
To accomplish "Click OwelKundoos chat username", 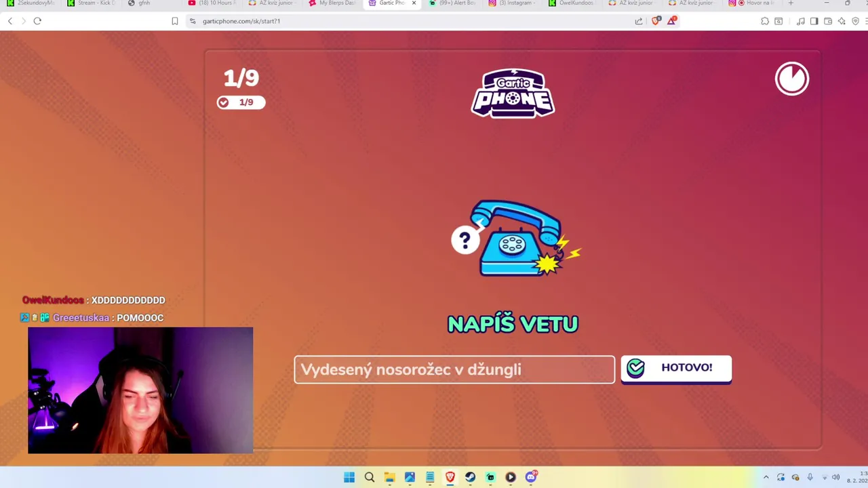I will pos(53,300).
